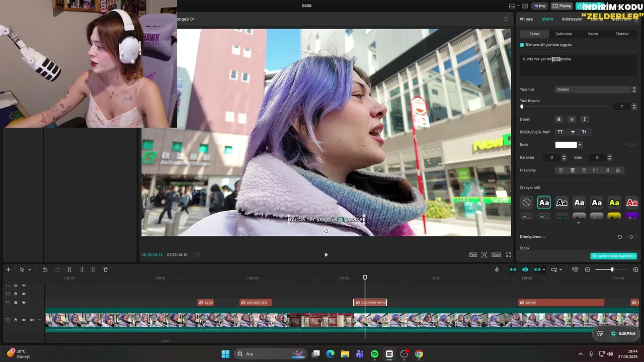Align subtitle text to the left

[561, 170]
